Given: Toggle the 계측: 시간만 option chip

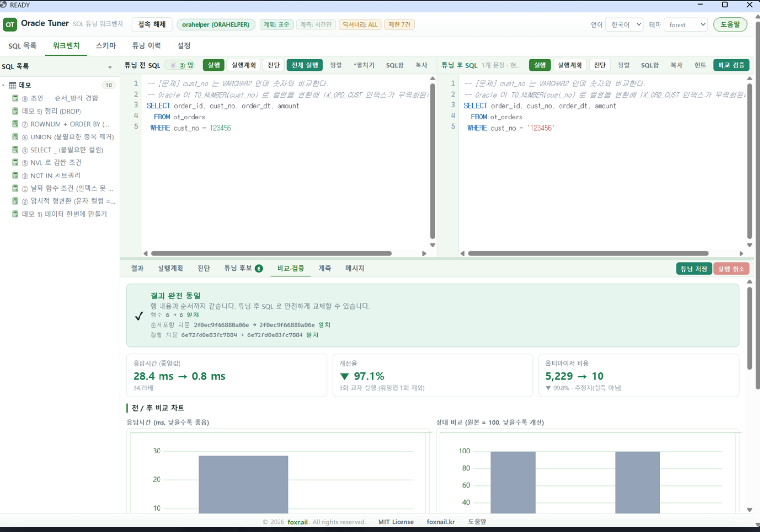Looking at the screenshot, I should (x=316, y=24).
